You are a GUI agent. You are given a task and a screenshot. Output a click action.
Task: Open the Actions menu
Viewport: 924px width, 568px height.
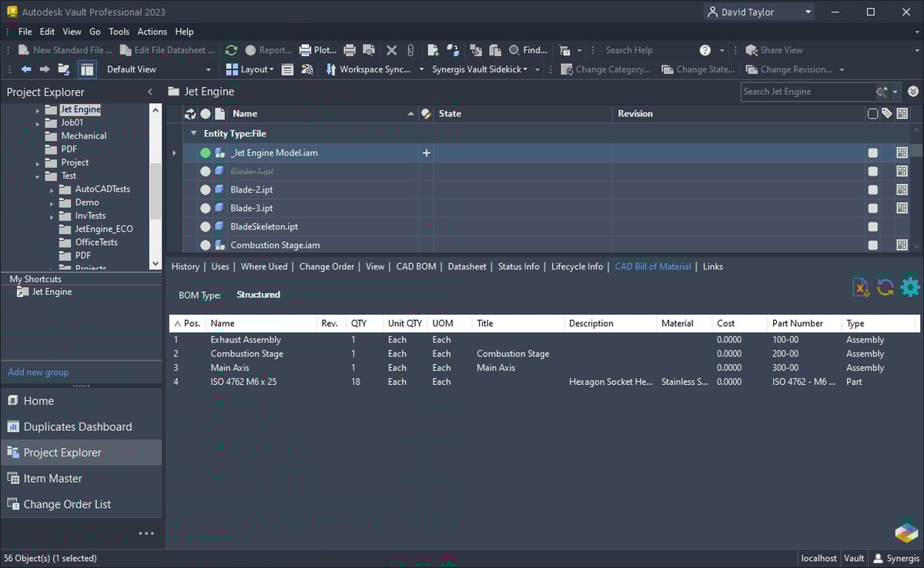click(152, 32)
